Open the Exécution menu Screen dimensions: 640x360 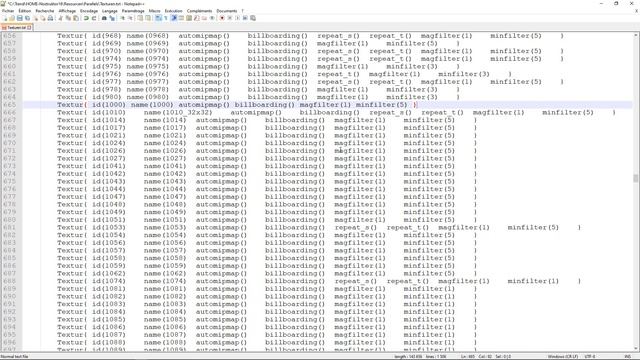[173, 11]
